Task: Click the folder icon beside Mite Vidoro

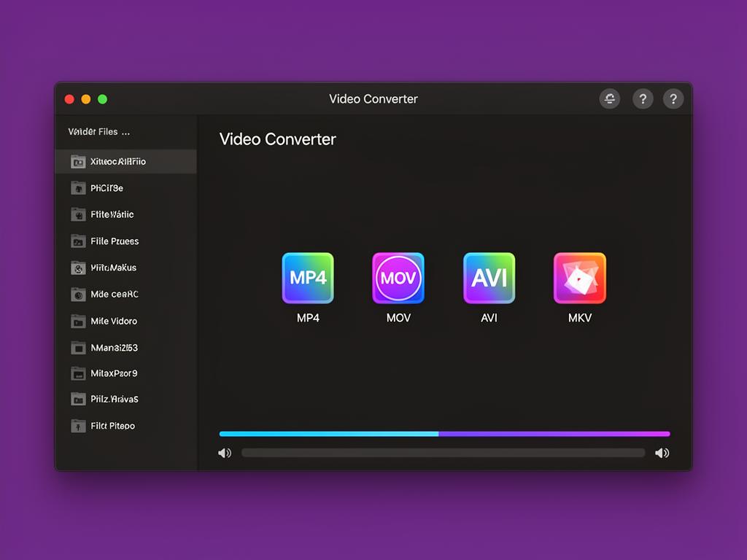Action: (x=79, y=321)
